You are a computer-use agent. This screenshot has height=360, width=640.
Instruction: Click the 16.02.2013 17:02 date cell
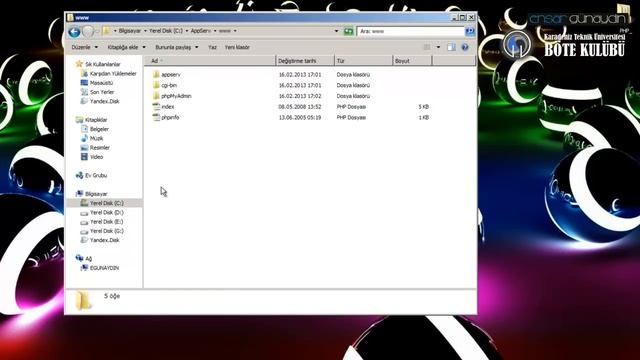(300, 96)
